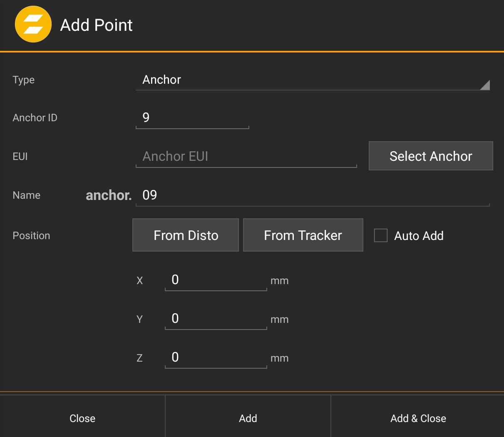This screenshot has width=504, height=437.
Task: Close the Add Point dialog
Action: click(82, 418)
